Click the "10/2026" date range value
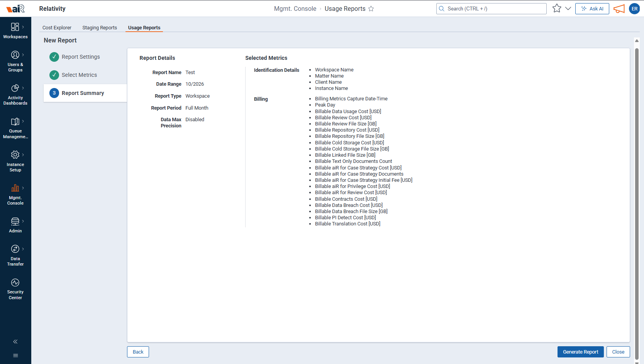Viewport: 644px width, 364px height. [x=195, y=84]
